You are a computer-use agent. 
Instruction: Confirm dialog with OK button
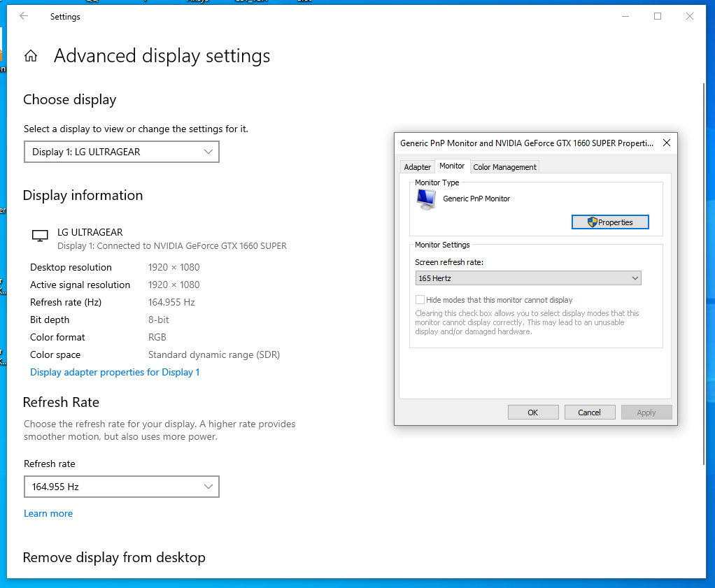point(533,412)
